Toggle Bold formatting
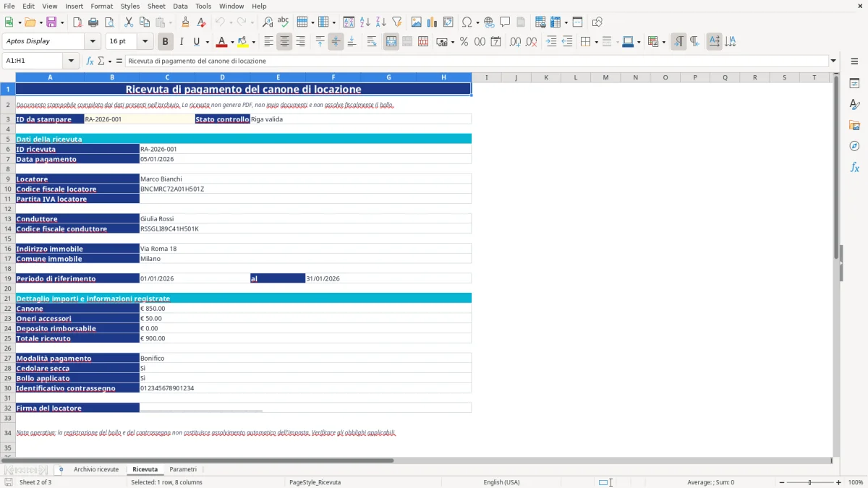Viewport: 868px width, 488px height. [x=165, y=42]
